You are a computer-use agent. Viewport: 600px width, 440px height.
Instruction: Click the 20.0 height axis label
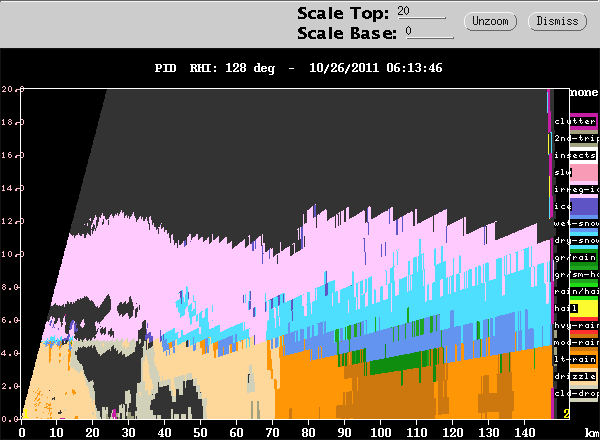point(12,89)
